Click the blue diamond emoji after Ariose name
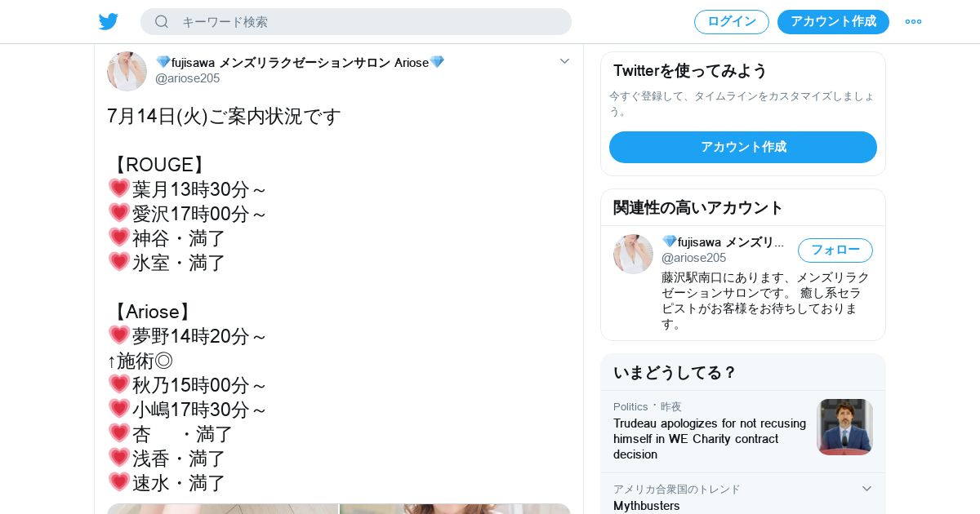 click(x=437, y=62)
